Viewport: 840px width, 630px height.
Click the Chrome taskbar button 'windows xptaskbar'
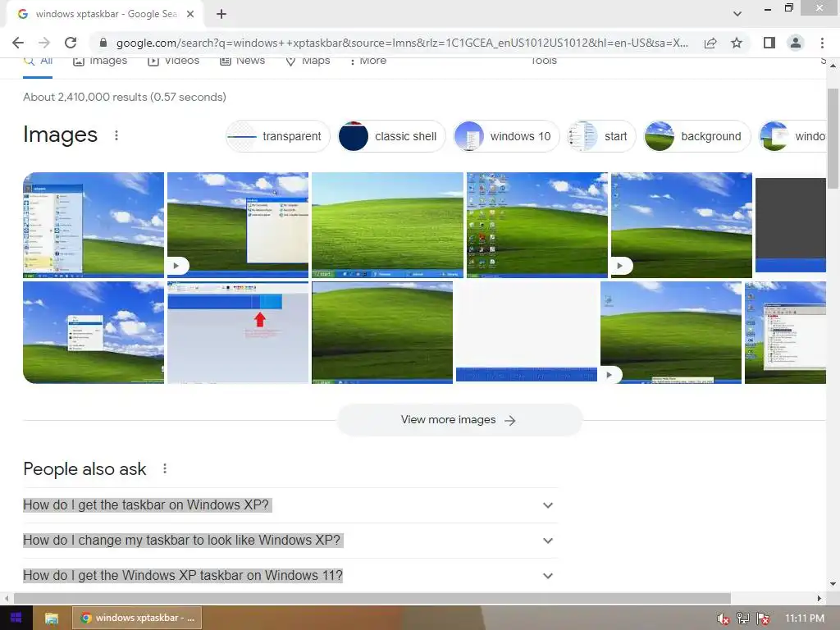[x=137, y=619]
